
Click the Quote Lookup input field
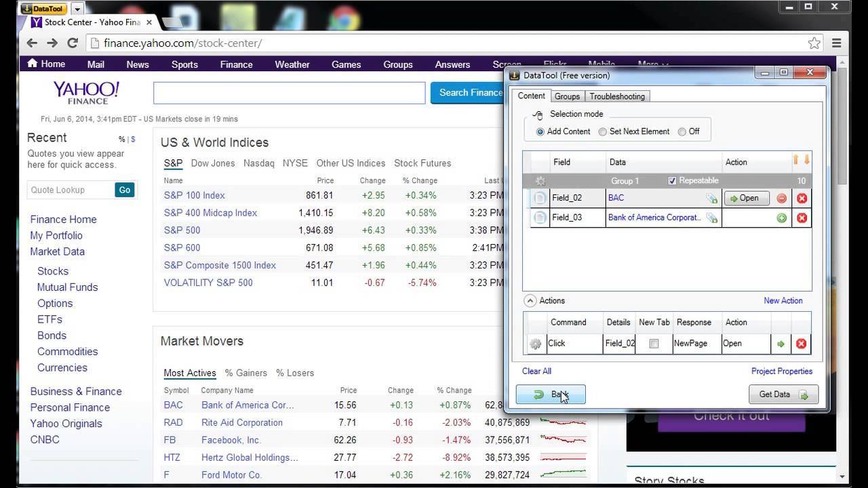[71, 190]
